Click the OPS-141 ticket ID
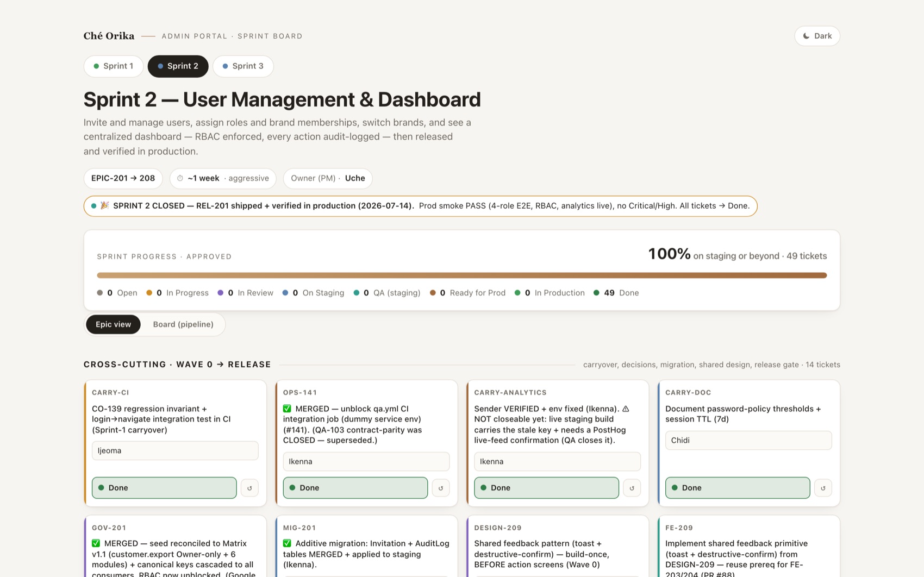This screenshot has height=577, width=924. [300, 392]
